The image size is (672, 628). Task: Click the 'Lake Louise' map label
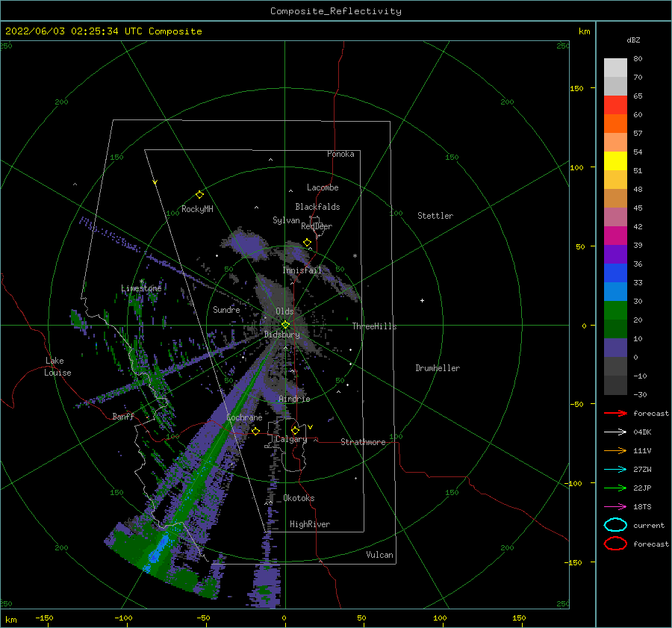point(57,367)
